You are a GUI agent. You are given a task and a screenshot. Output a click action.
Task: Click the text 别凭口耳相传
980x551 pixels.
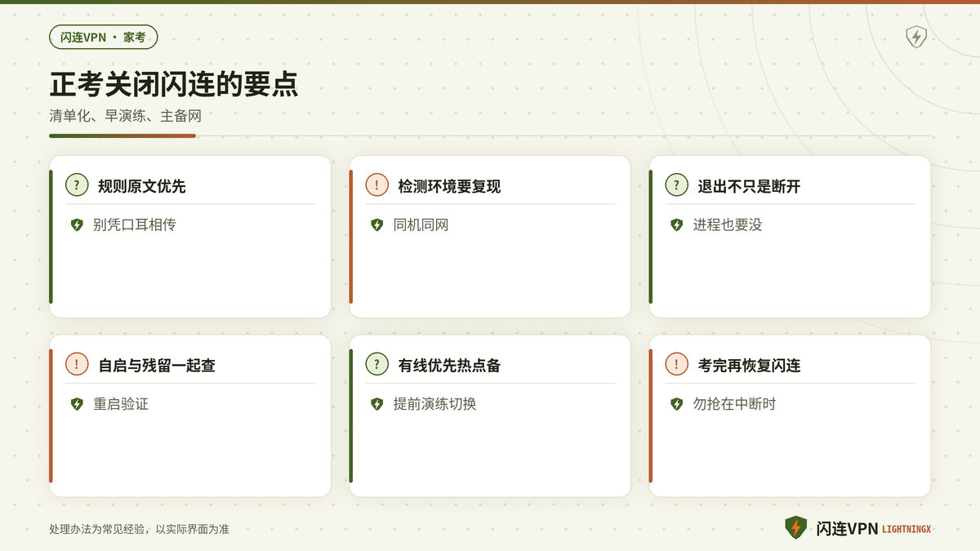click(135, 225)
